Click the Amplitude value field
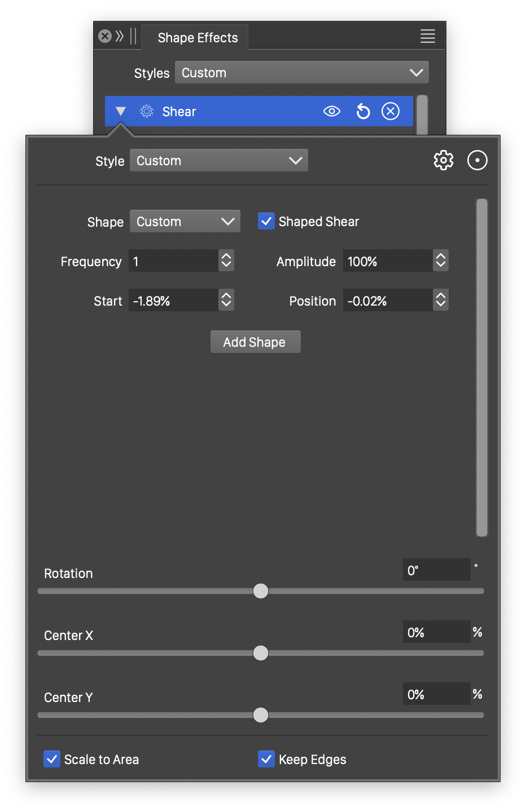This screenshot has width=526, height=812. click(x=387, y=262)
